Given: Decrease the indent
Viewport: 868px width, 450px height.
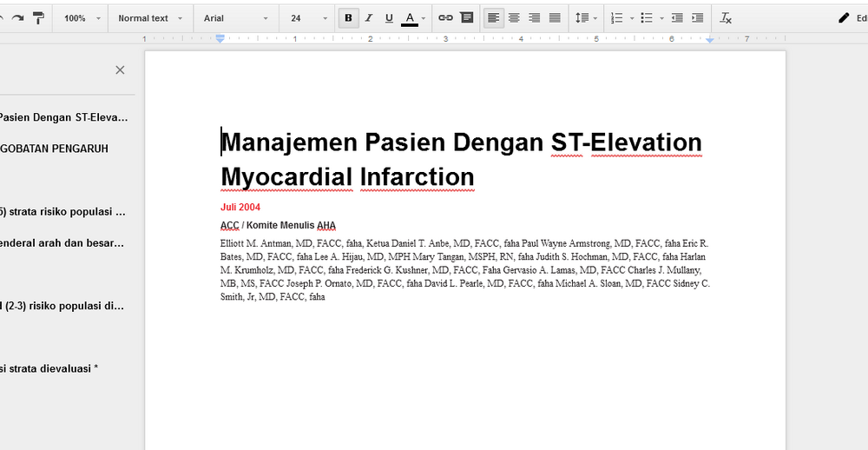Looking at the screenshot, I should click(677, 18).
